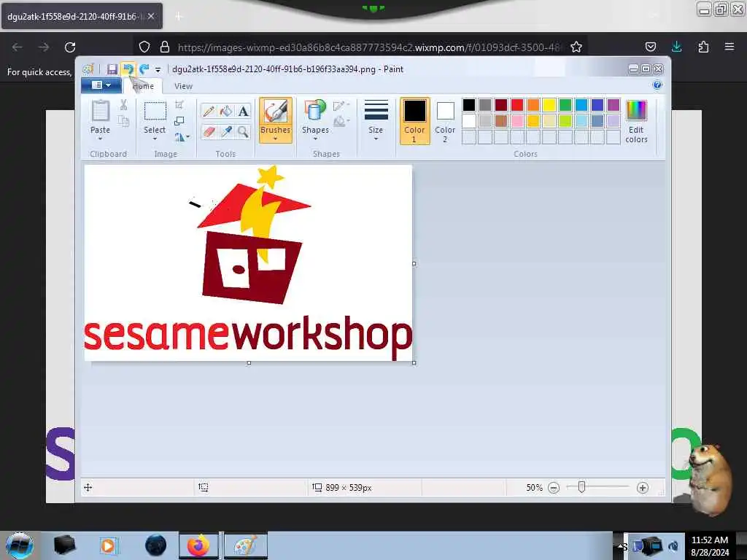Expand the Select dropdown arrow
Image resolution: width=747 pixels, height=560 pixels.
155,139
